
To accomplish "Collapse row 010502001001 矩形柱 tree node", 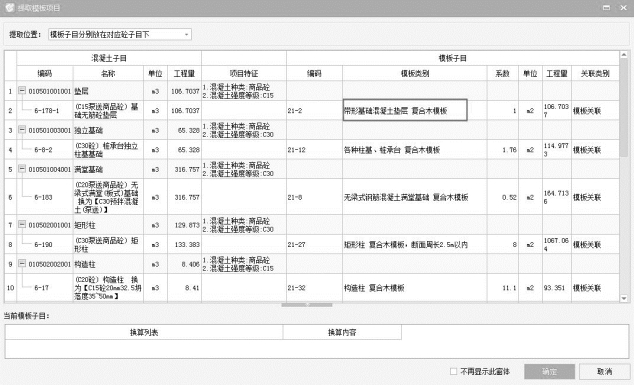I will pyautogui.click(x=22, y=224).
